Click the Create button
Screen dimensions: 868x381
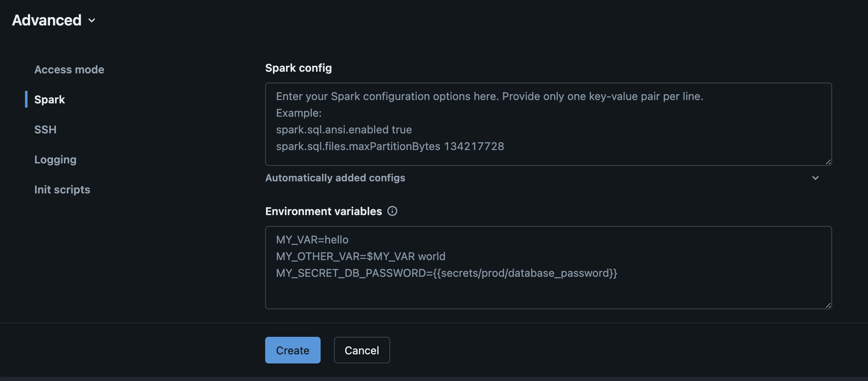coord(292,350)
